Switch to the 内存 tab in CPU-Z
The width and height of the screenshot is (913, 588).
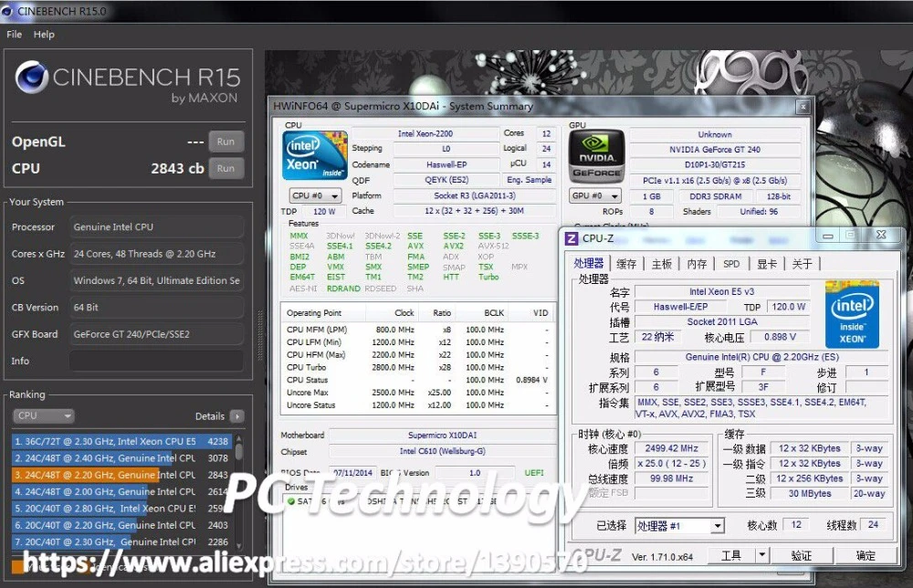point(697,264)
